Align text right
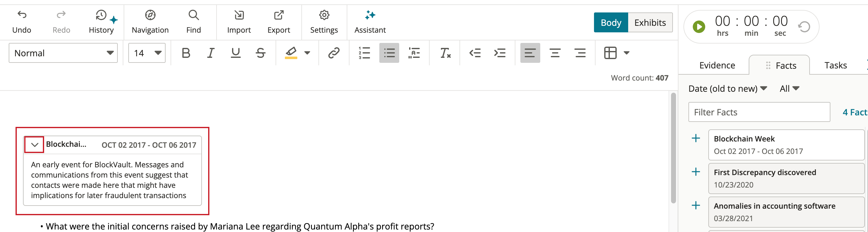This screenshot has width=868, height=232. 580,53
